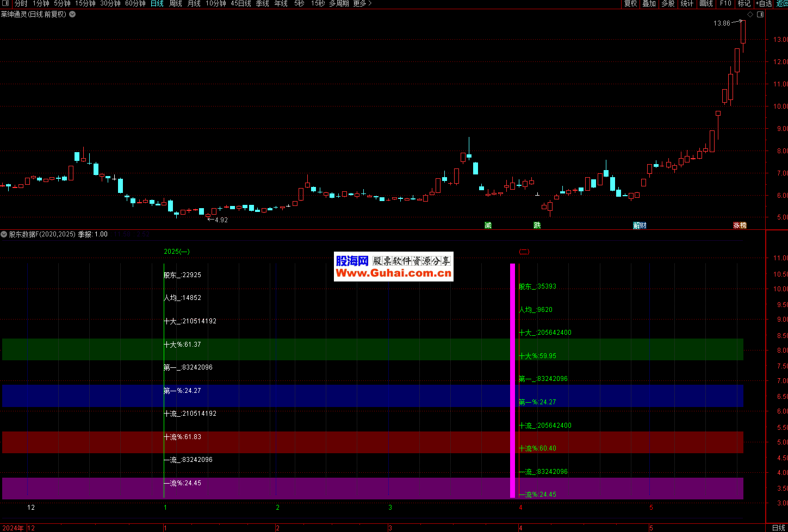Viewport: 788px width, 532px height.
Task: Click the diamond icon in chart corner
Action: [x=750, y=15]
